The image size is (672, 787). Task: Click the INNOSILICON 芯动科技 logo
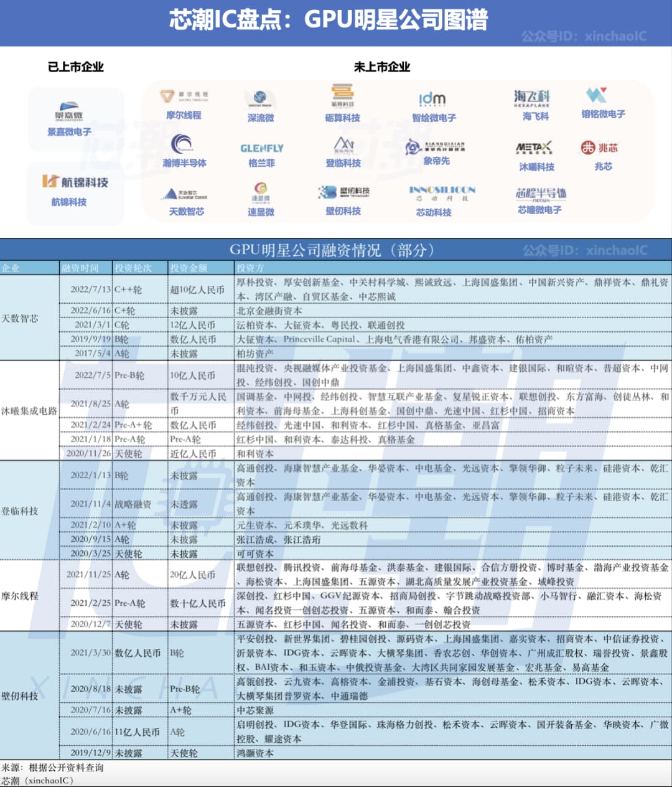point(442,194)
